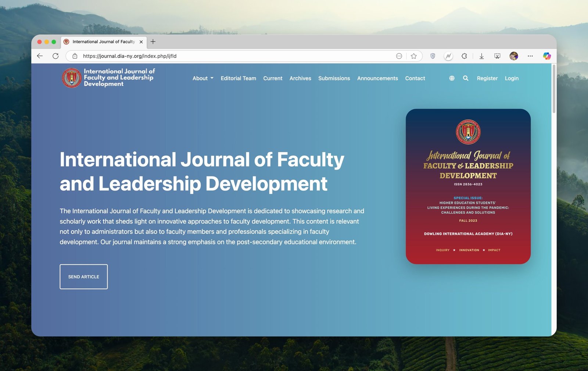Screen dimensions: 588x371
Task: Click the browser back arrow
Action: (x=40, y=56)
